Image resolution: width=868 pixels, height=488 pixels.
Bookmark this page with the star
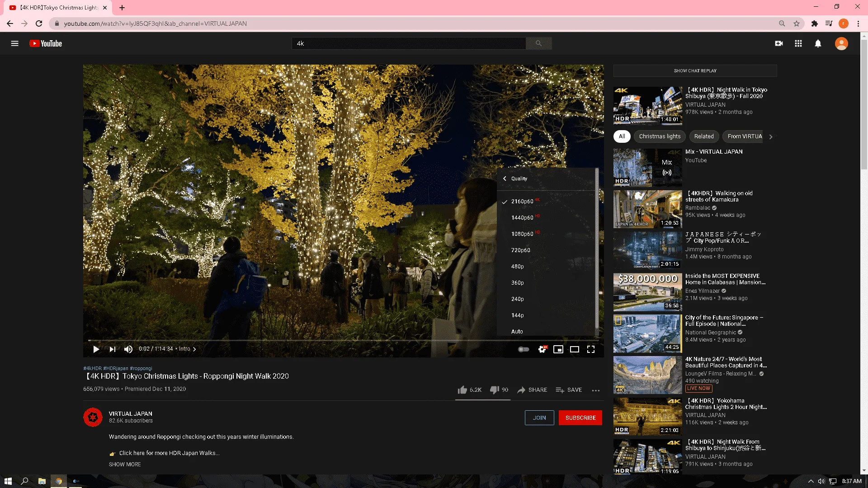[797, 23]
